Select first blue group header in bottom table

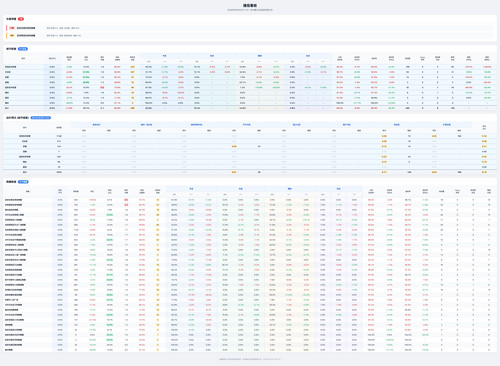tap(191, 189)
